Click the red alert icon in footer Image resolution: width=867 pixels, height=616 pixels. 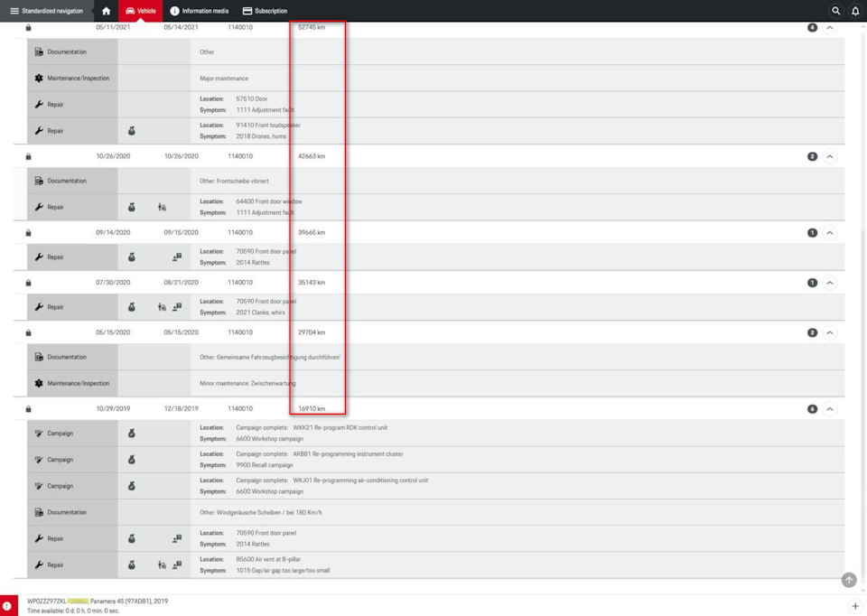[7, 606]
